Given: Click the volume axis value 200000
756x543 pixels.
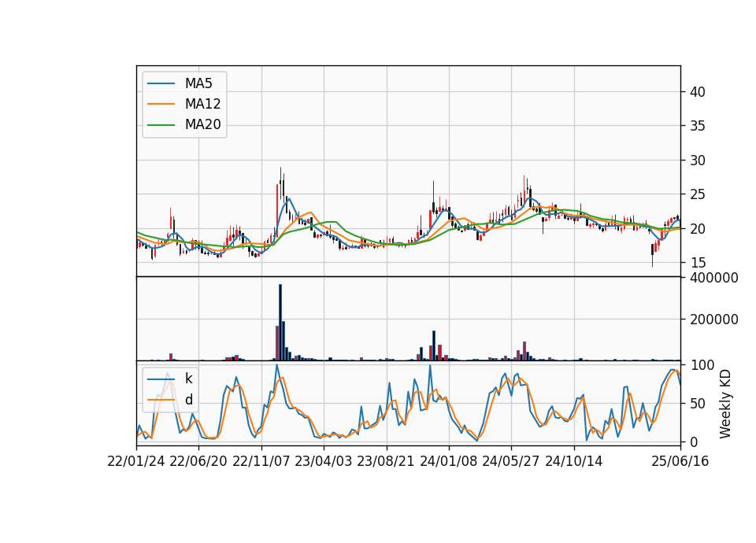Looking at the screenshot, I should [714, 320].
